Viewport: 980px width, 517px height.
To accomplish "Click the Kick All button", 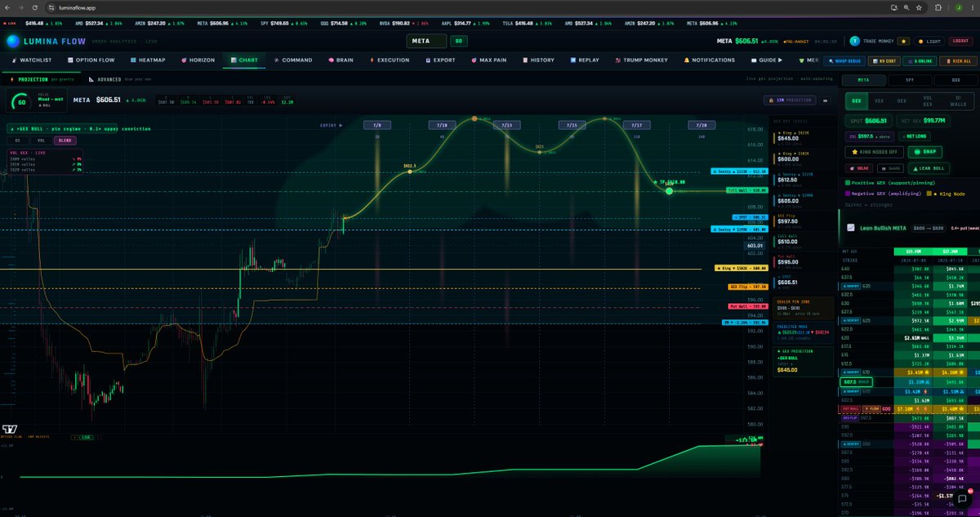I will (x=956, y=60).
